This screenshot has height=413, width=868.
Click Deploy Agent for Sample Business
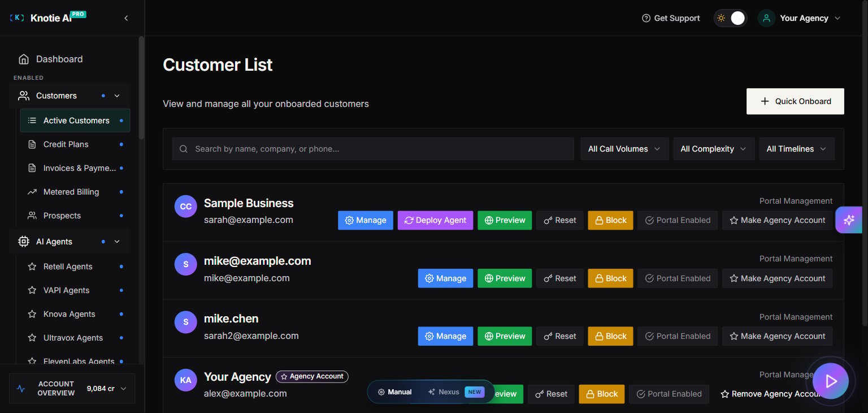pyautogui.click(x=435, y=220)
